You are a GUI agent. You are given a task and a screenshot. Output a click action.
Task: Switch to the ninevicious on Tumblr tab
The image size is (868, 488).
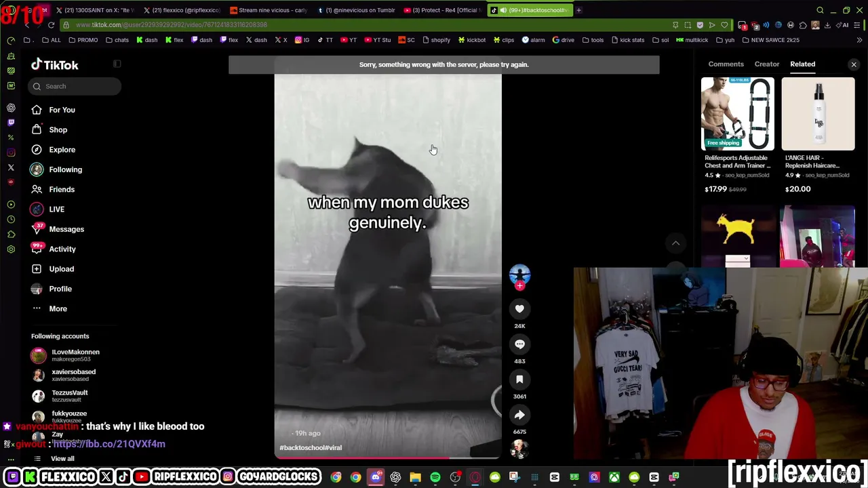click(x=356, y=10)
